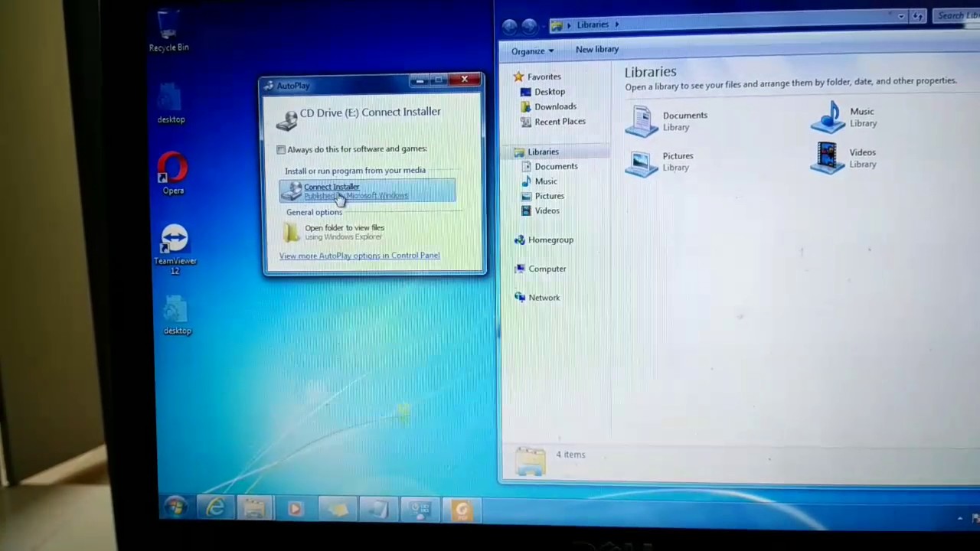Click the 'CD Drive (E:) Connect Installer' heading

point(371,112)
